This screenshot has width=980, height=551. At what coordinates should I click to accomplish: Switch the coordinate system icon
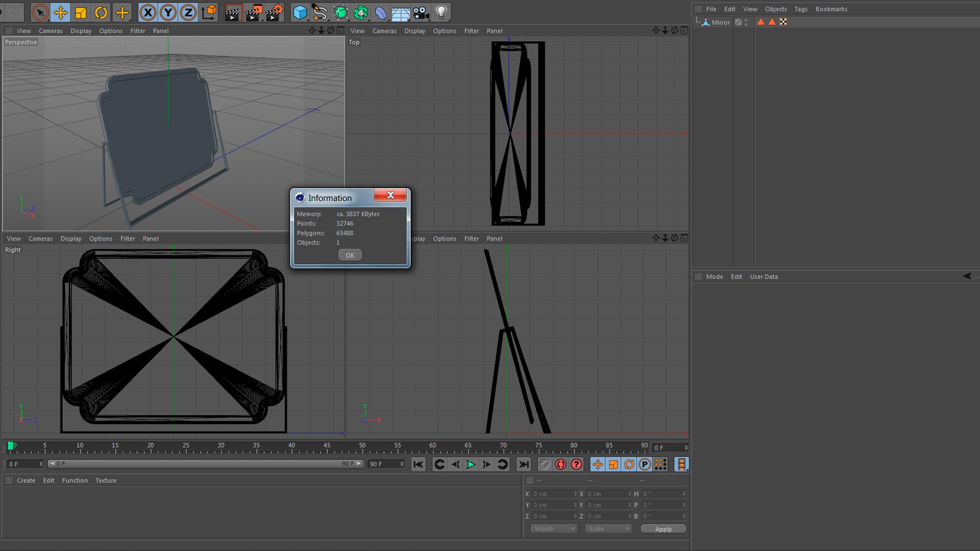(x=209, y=12)
